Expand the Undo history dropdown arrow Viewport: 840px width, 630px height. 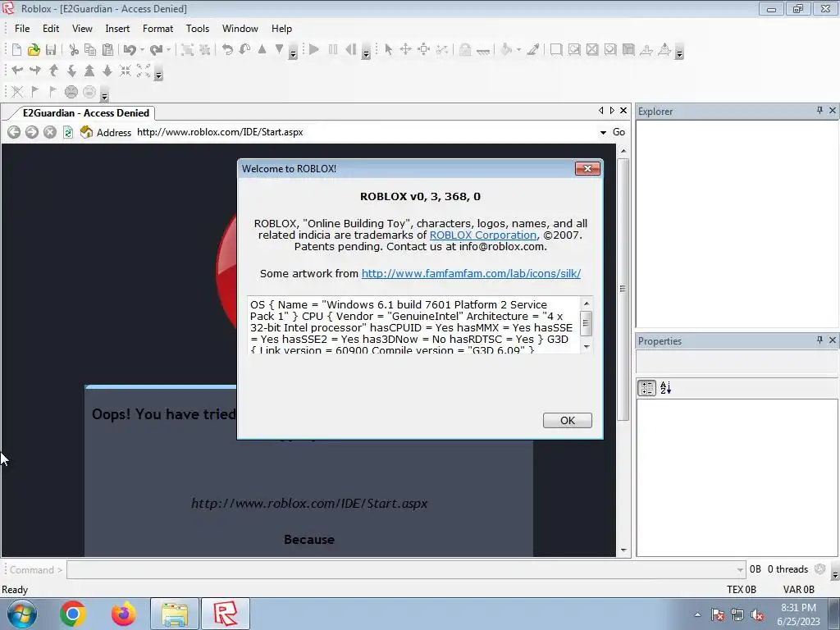(142, 50)
